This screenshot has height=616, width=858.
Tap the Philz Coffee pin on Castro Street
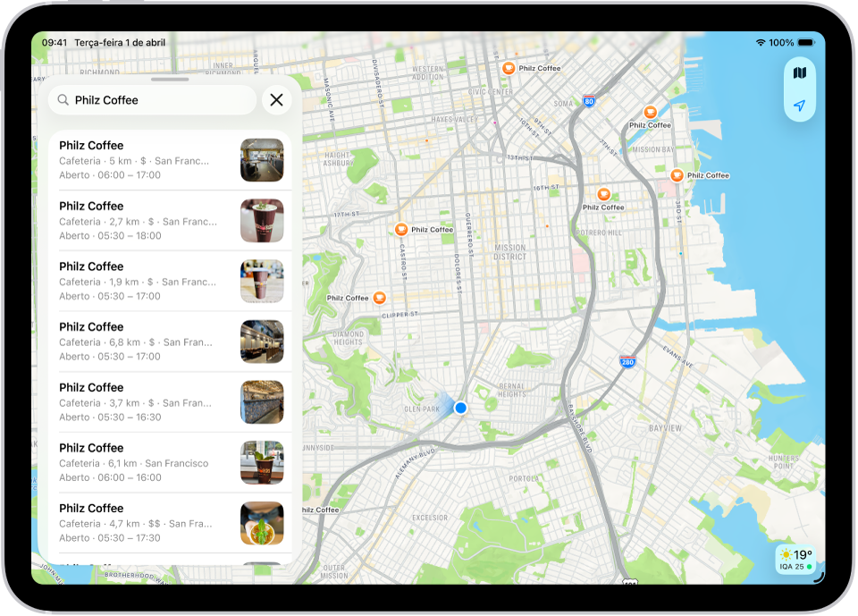[400, 229]
